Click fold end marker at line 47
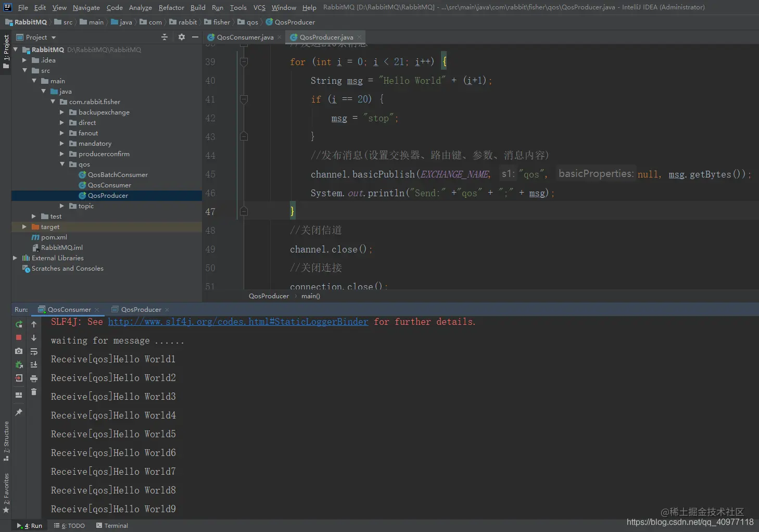 (x=243, y=211)
